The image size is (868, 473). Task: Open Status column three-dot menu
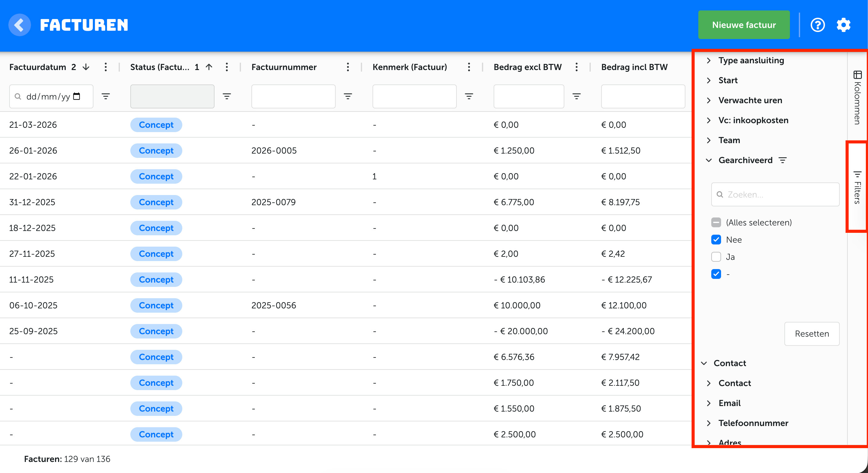227,67
